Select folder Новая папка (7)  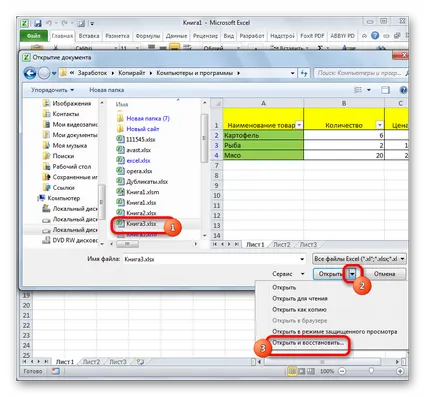click(143, 118)
